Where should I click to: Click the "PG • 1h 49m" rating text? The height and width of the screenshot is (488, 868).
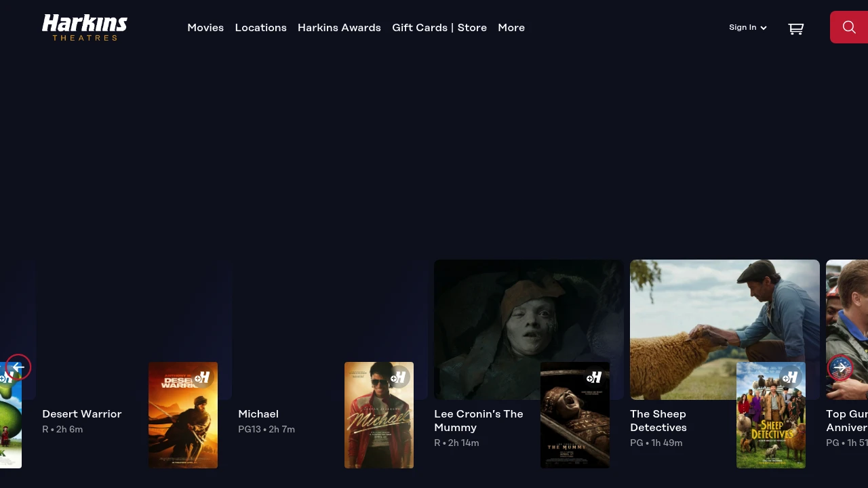click(656, 443)
